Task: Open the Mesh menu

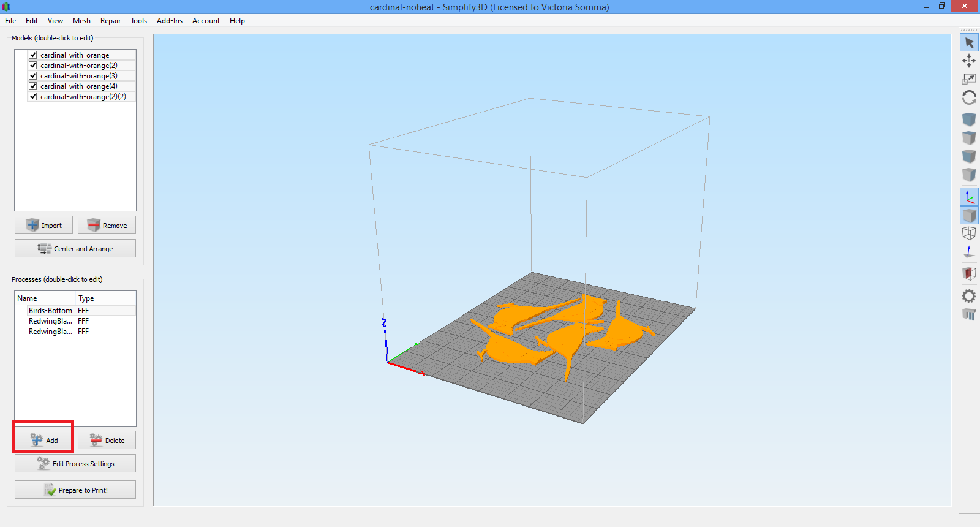Action: [x=81, y=21]
